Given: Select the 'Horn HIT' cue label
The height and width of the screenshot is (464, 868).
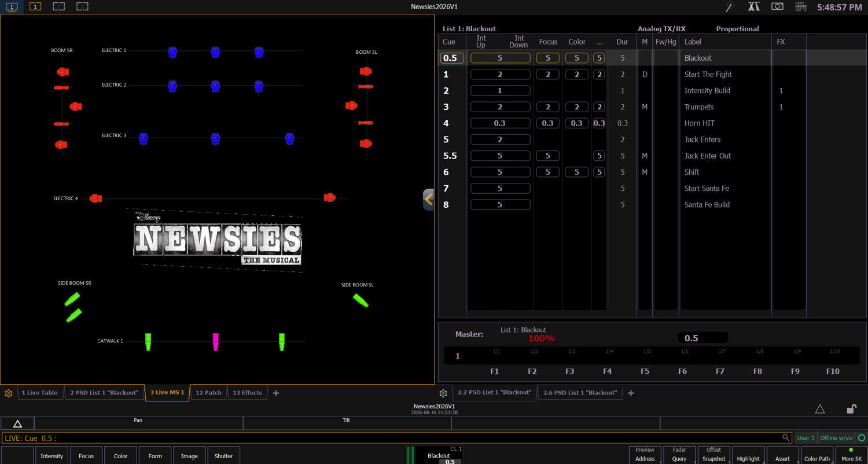Looking at the screenshot, I should (699, 123).
